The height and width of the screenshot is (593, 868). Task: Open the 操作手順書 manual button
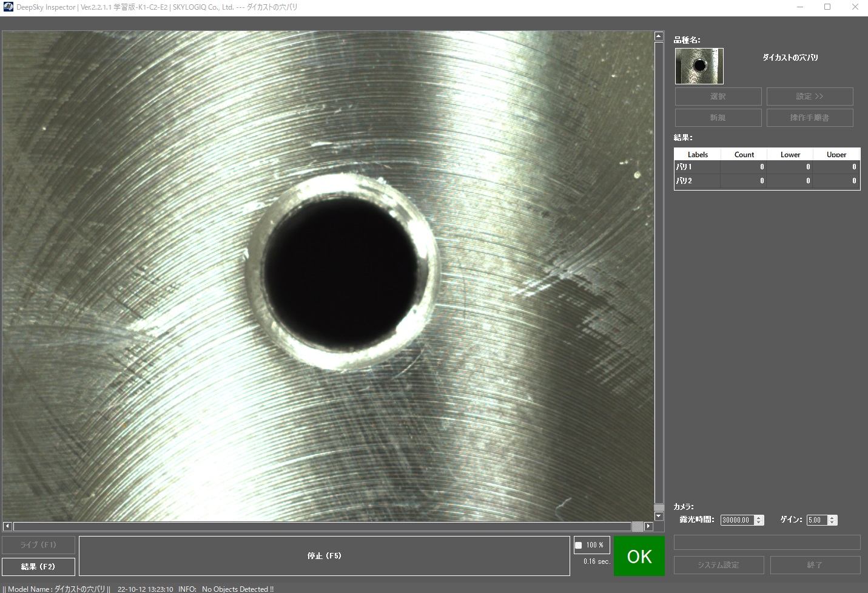[810, 118]
